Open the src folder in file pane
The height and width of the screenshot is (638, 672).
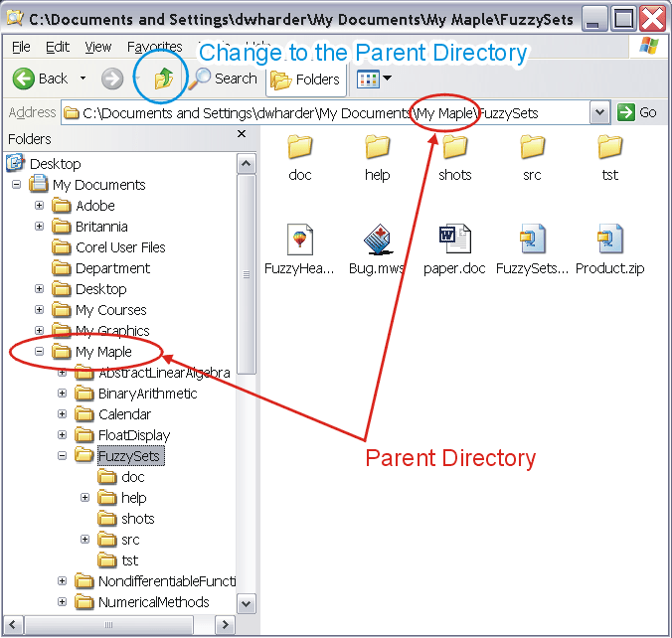(532, 158)
